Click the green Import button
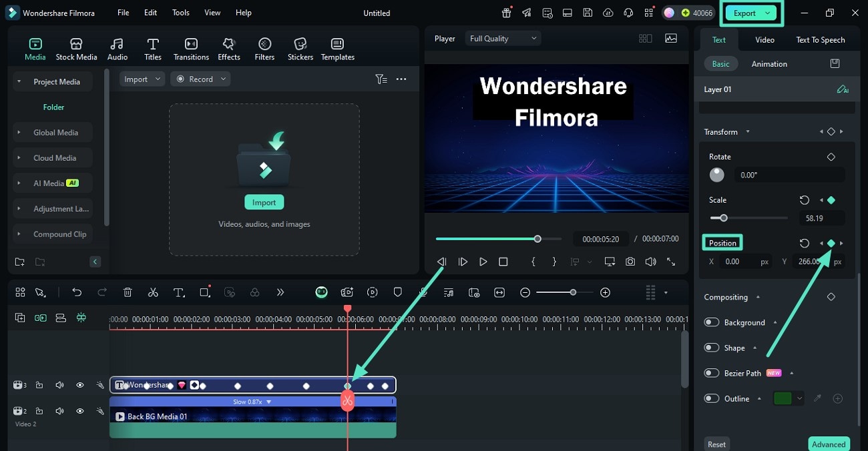Image resolution: width=868 pixels, height=451 pixels. click(264, 202)
